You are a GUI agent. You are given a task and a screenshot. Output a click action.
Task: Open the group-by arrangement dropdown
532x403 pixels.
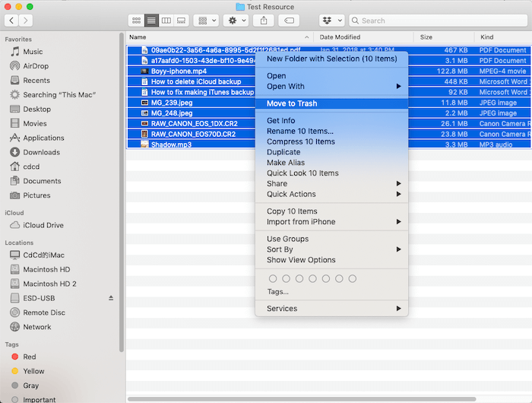click(206, 21)
